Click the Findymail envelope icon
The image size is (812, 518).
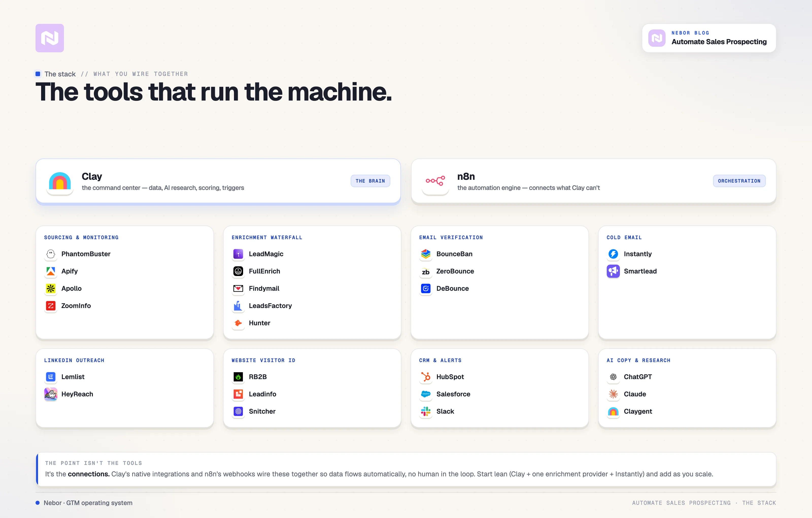coord(238,288)
